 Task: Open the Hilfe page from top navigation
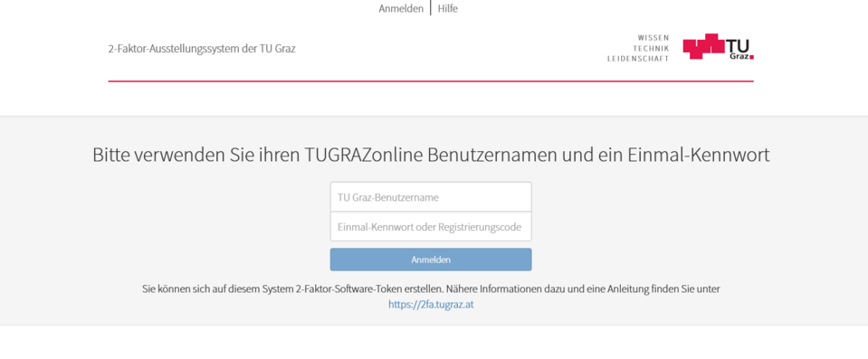pos(448,9)
